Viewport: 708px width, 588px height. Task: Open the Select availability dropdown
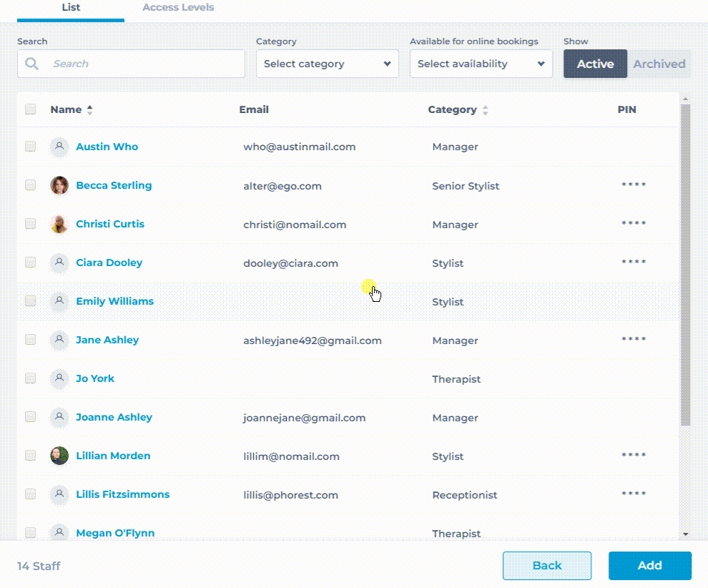[x=480, y=64]
